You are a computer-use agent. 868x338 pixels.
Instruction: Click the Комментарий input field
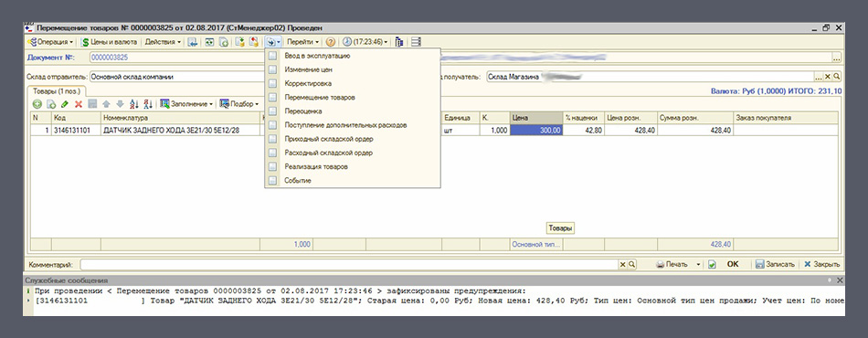pyautogui.click(x=349, y=264)
